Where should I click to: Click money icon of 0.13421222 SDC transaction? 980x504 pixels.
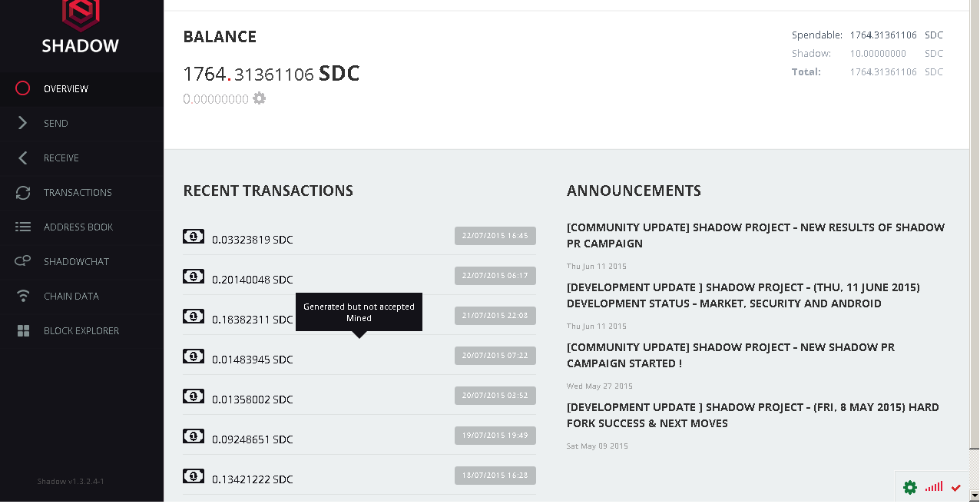coord(194,476)
